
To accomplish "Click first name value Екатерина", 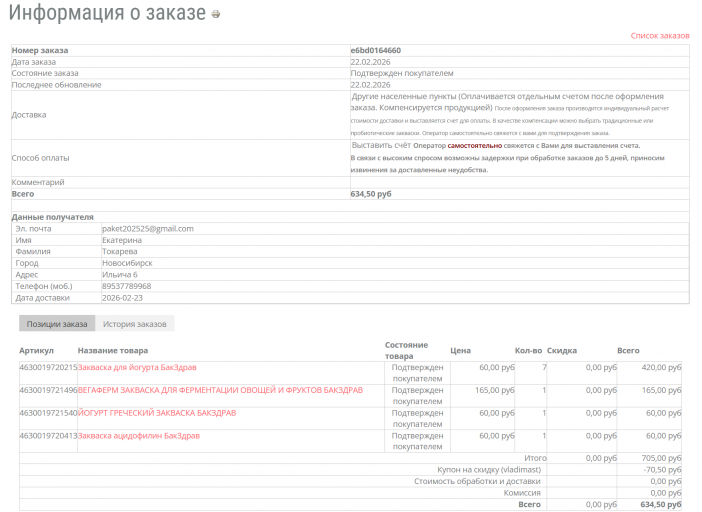I will (122, 240).
